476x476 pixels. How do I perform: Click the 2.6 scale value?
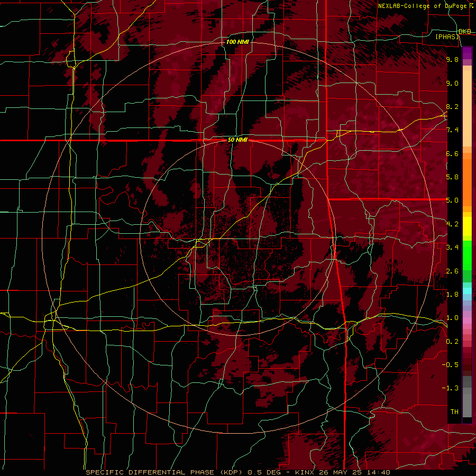click(452, 271)
